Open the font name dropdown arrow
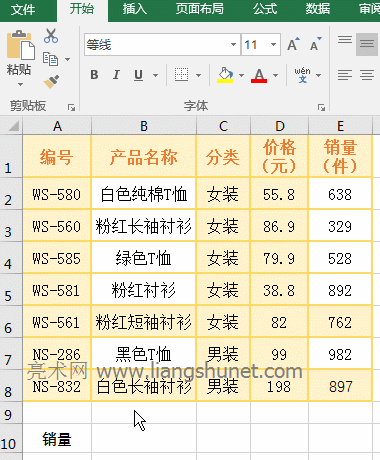Viewport: 380px width, 460px height. click(233, 44)
